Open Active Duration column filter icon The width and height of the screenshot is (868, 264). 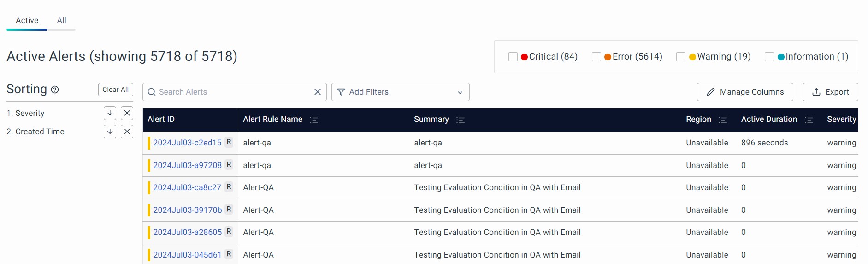pos(809,120)
